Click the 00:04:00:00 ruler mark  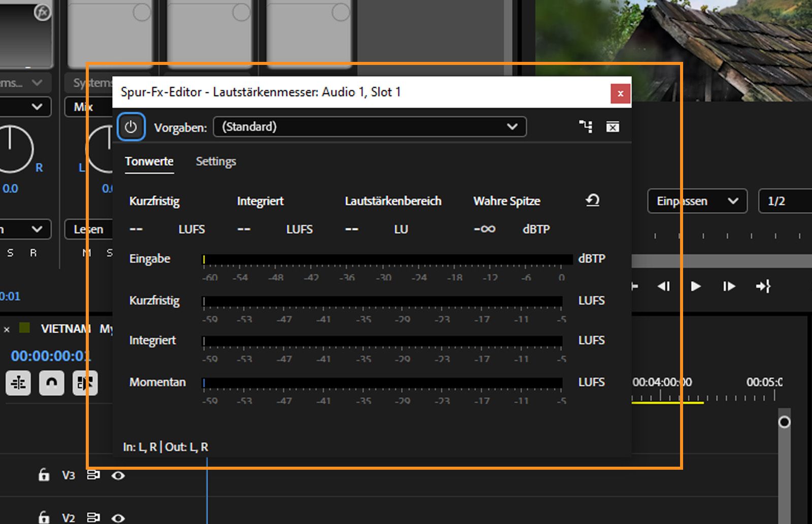click(x=662, y=382)
